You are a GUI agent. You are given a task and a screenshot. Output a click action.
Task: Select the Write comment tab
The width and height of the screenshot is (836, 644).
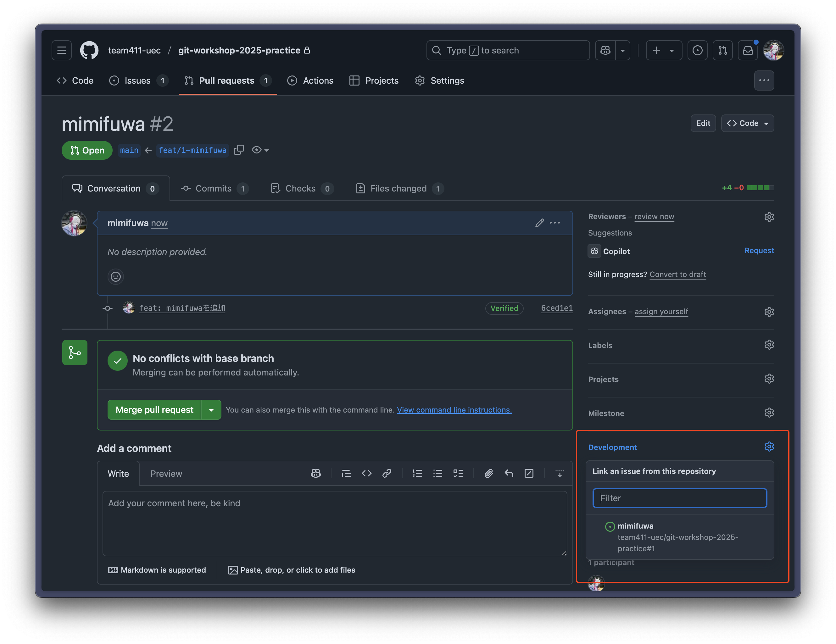click(118, 473)
